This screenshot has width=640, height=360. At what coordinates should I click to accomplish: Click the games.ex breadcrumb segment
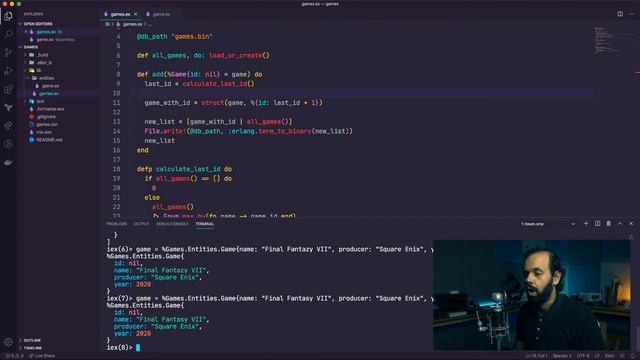133,24
